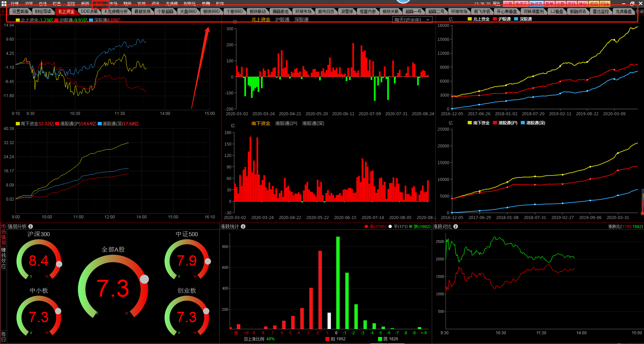Viewport: 644px width, 344px height.
Task: Select 南下资金 view in southbound bar chart
Action: coord(261,123)
